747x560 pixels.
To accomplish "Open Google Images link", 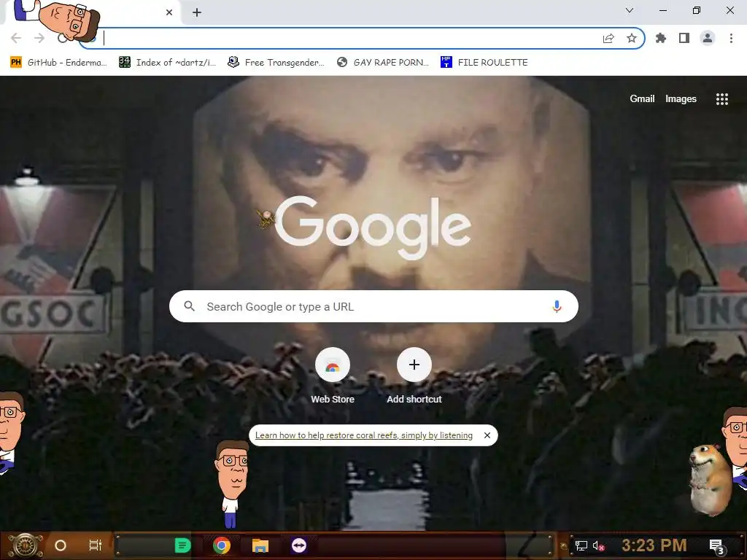I will point(681,98).
